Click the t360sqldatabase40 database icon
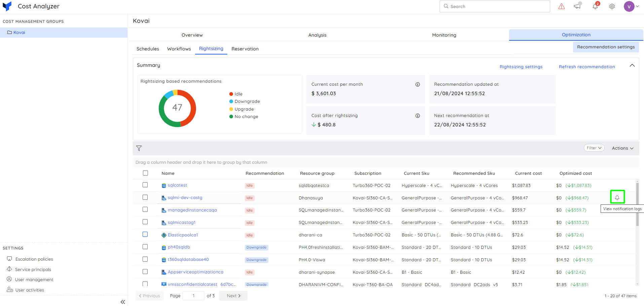The width and height of the screenshot is (644, 306). (x=164, y=260)
